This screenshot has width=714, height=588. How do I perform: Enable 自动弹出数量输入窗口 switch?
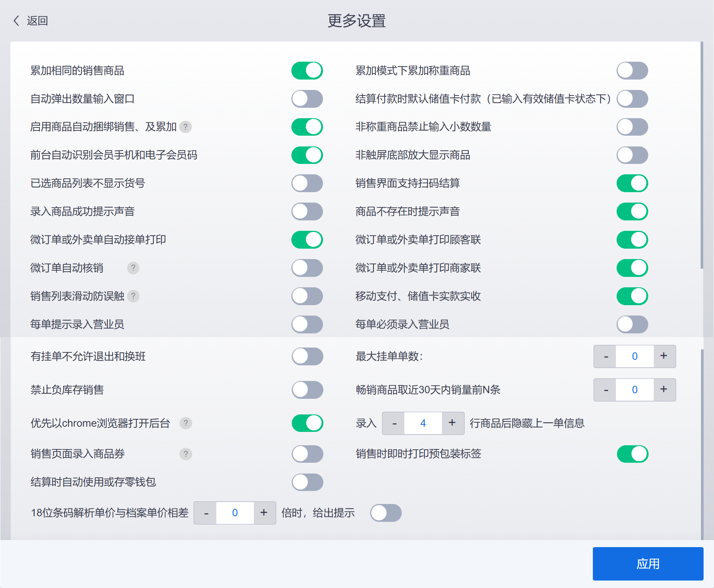tap(307, 99)
